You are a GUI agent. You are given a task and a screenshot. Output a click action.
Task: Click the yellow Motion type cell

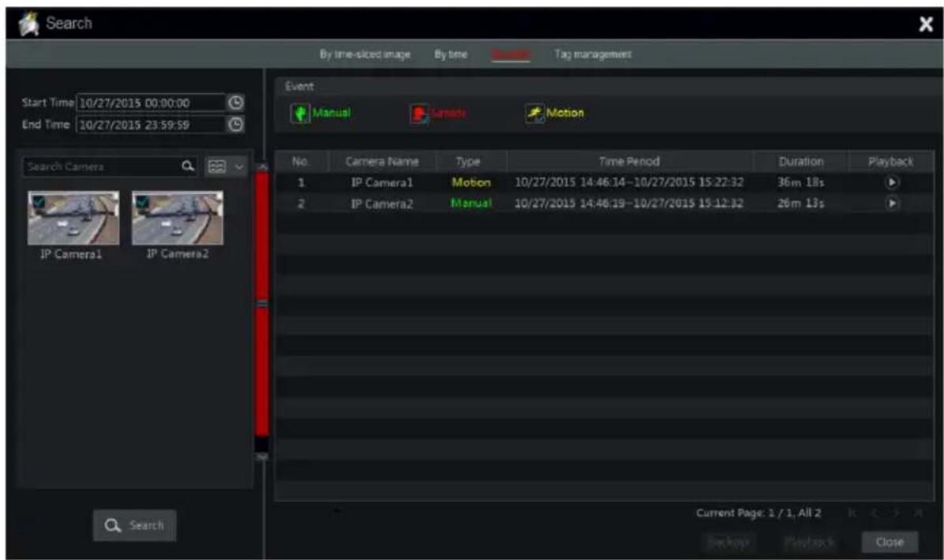[471, 182]
